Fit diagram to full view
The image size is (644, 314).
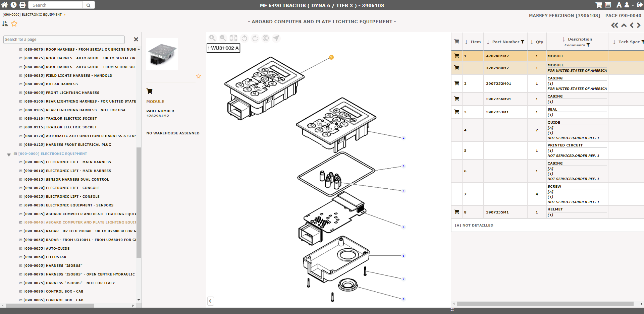click(234, 38)
